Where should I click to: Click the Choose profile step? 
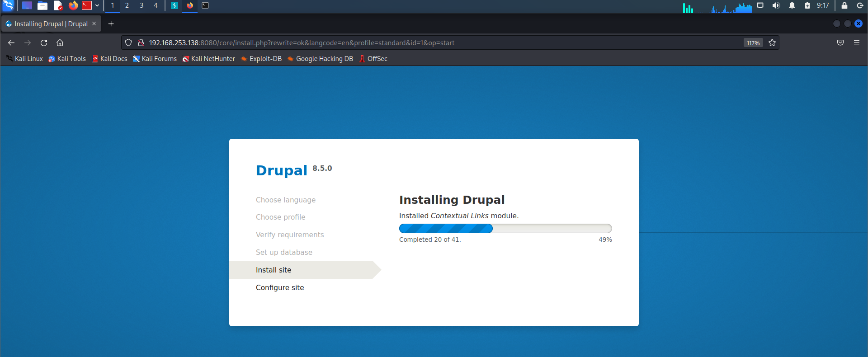[281, 217]
